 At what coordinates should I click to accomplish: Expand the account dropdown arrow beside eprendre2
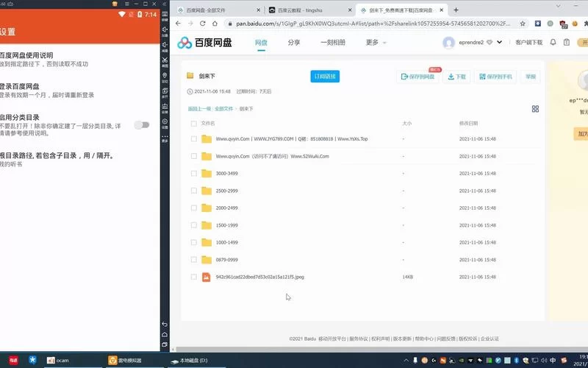pyautogui.click(x=499, y=43)
